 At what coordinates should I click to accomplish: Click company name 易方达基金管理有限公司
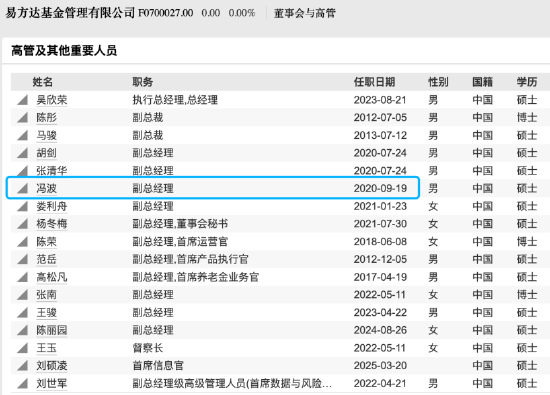click(x=70, y=13)
